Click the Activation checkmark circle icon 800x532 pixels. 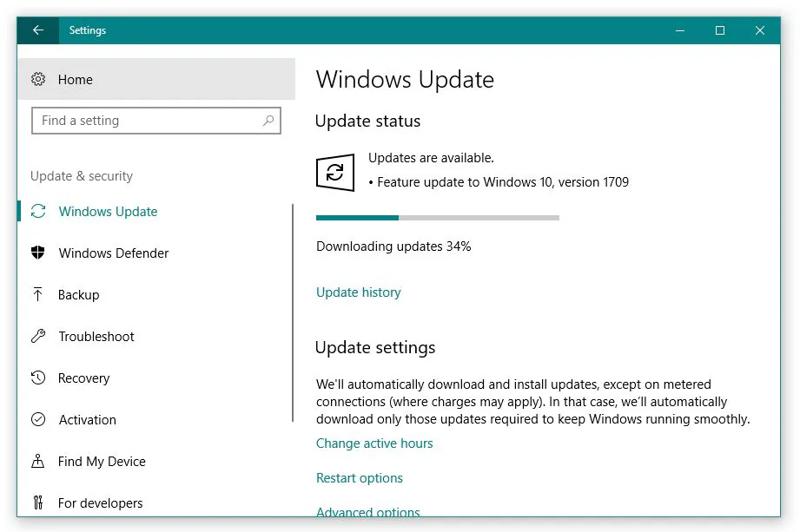click(38, 419)
